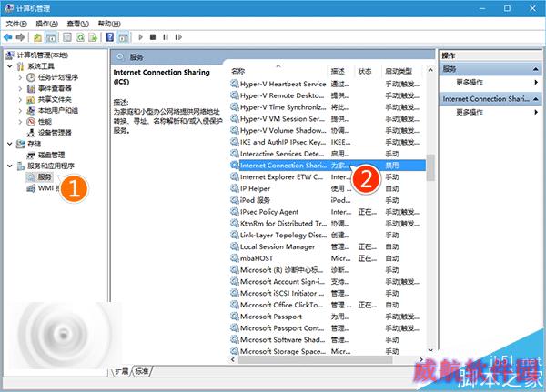
Task: Click the vertical scrollbar thumb in services list
Action: click(430, 167)
